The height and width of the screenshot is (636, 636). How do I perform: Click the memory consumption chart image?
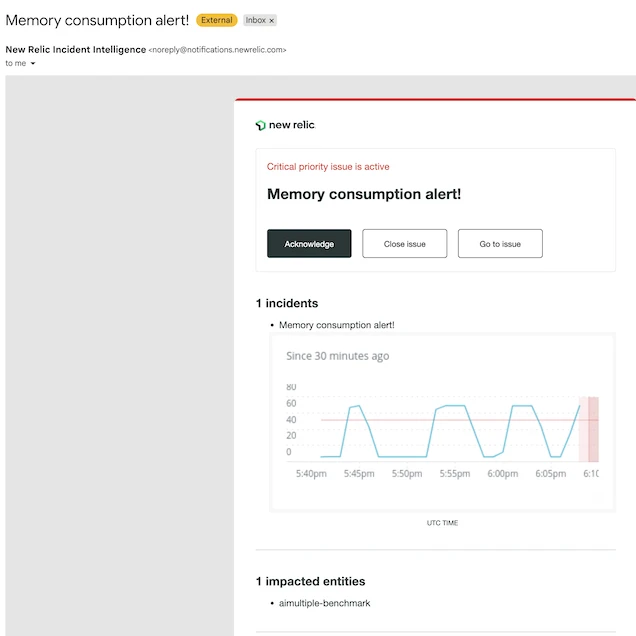(x=443, y=422)
